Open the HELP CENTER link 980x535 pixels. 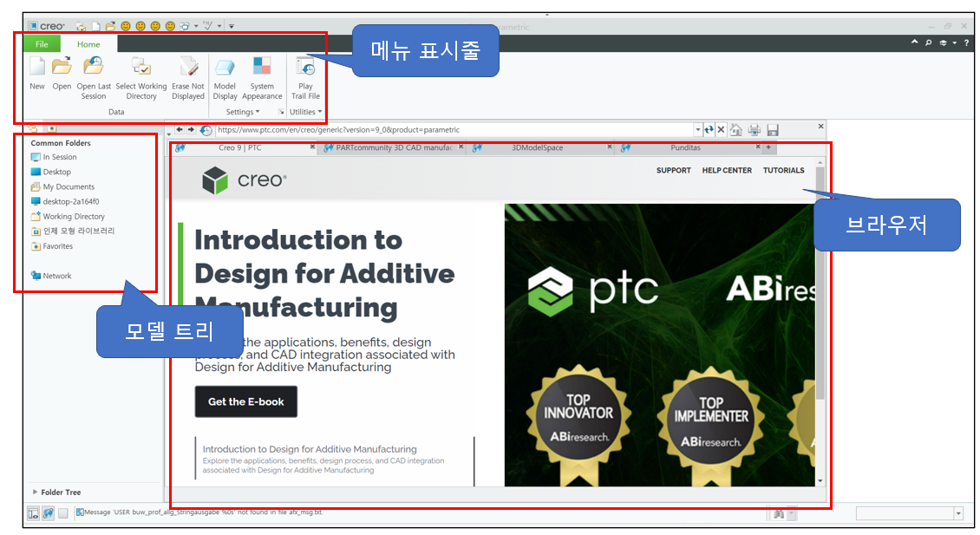(727, 170)
